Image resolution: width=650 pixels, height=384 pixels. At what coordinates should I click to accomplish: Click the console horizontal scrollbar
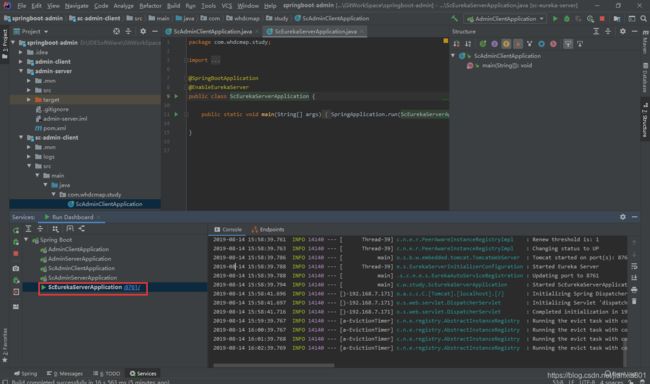274,365
